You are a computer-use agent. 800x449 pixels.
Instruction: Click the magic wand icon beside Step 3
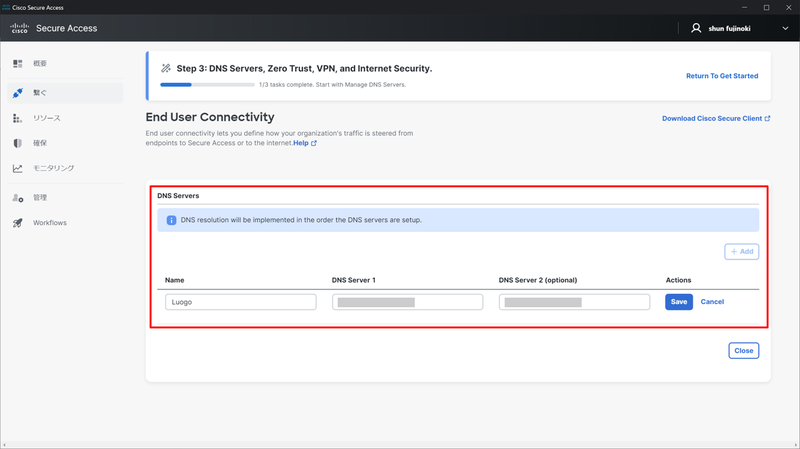(166, 68)
